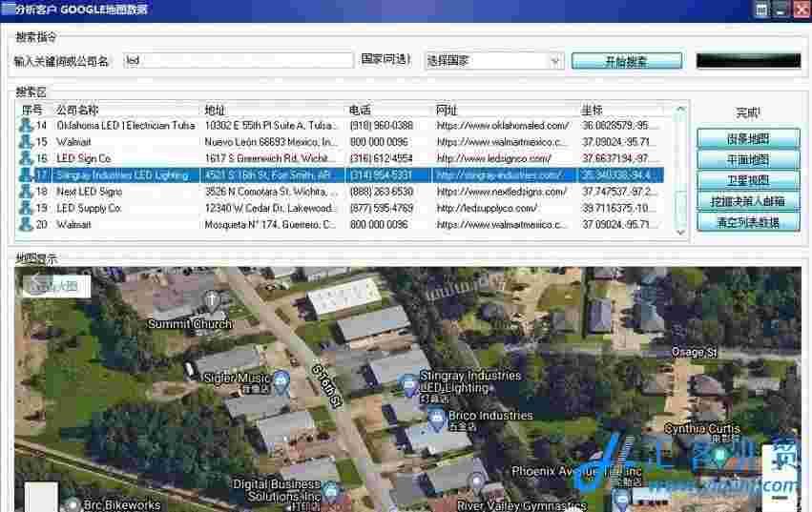Click the application icon in the title bar
Screen dimensions: 812x512
tap(8, 9)
